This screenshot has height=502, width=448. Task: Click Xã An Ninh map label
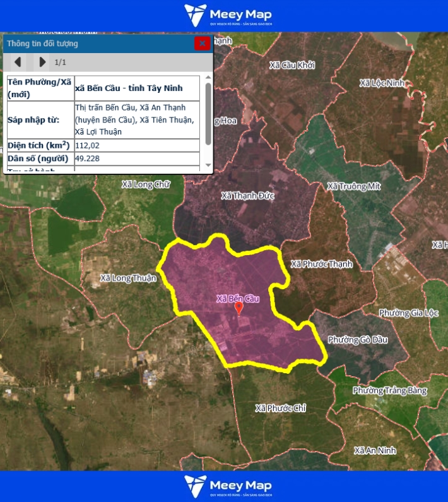point(375,450)
